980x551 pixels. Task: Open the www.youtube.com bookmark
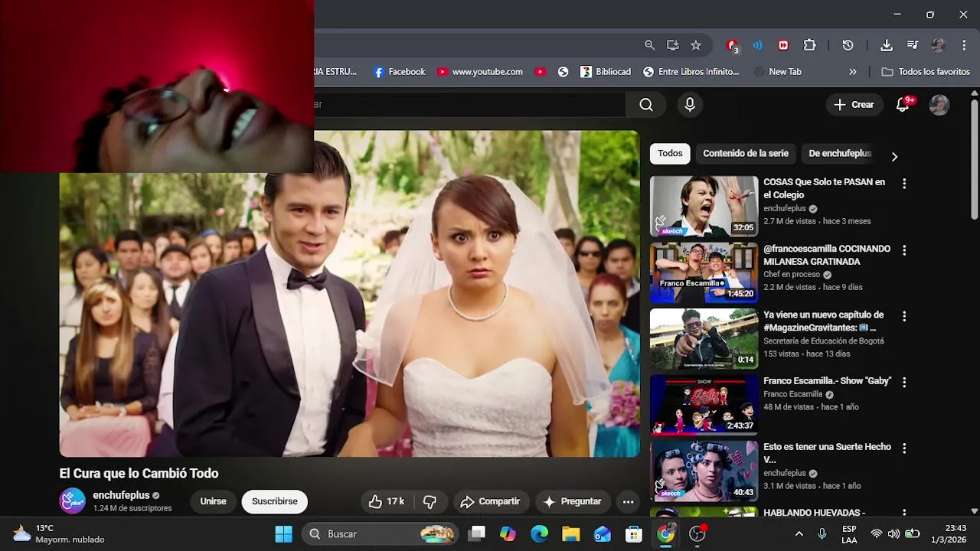tap(480, 72)
